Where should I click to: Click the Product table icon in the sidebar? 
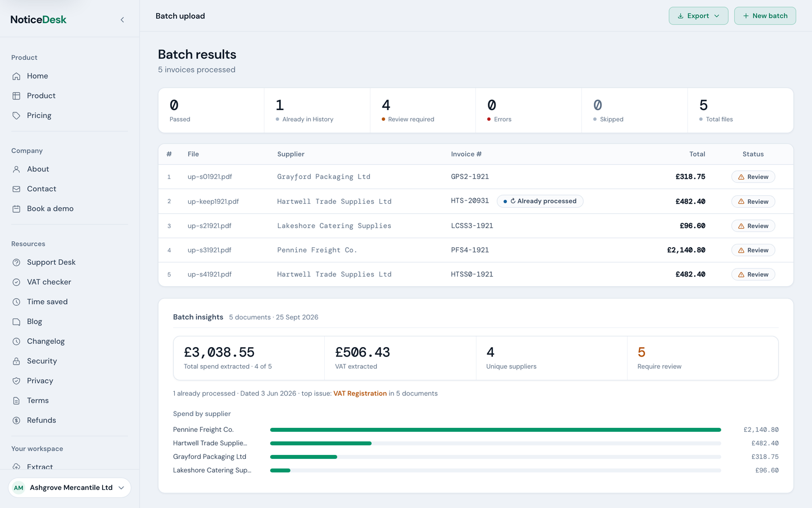coord(16,96)
